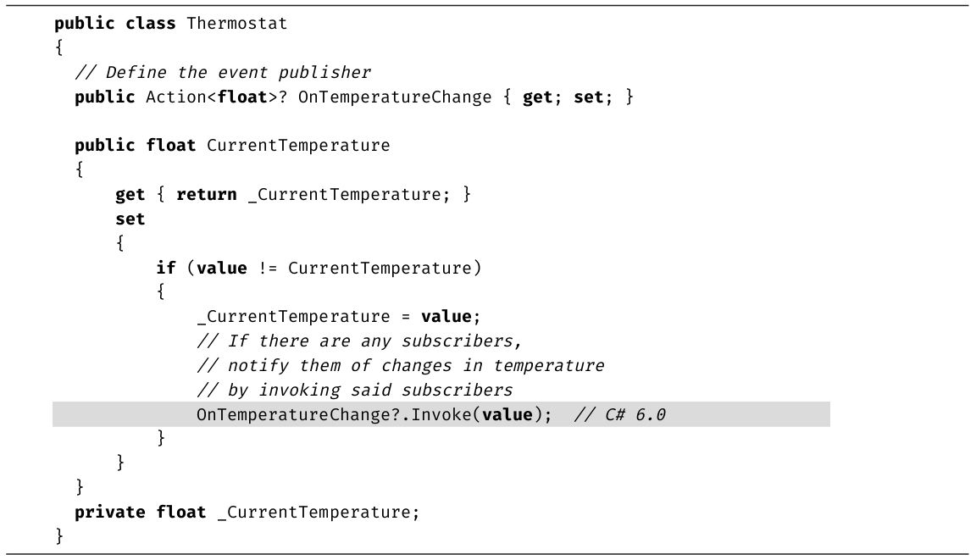Image resolution: width=976 pixels, height=560 pixels.
Task: Click the standalone set accessor keyword
Action: point(130,219)
